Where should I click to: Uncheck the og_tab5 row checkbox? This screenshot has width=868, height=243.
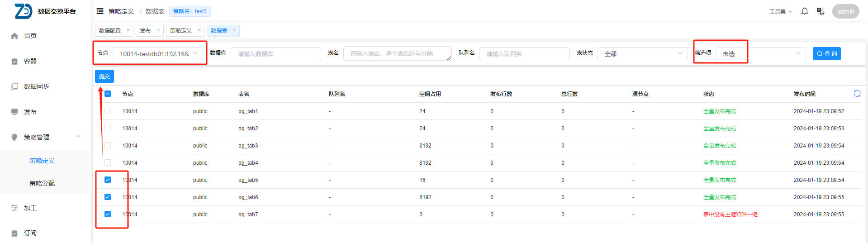pyautogui.click(x=108, y=180)
